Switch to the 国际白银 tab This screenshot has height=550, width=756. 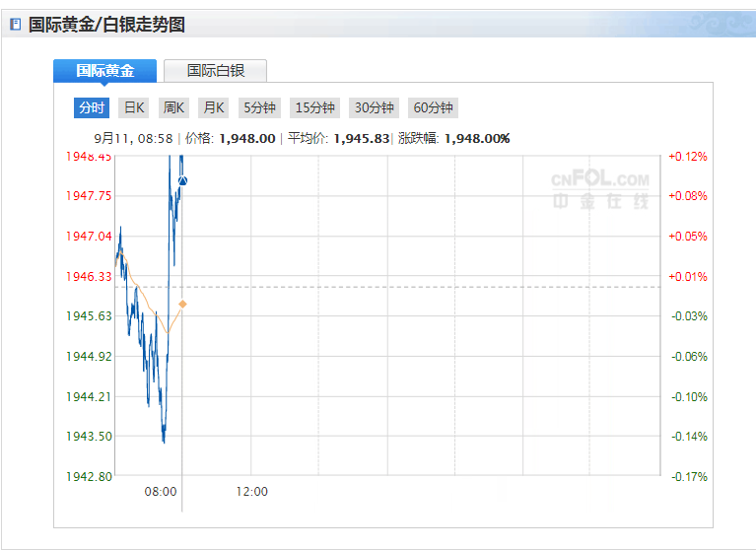216,71
